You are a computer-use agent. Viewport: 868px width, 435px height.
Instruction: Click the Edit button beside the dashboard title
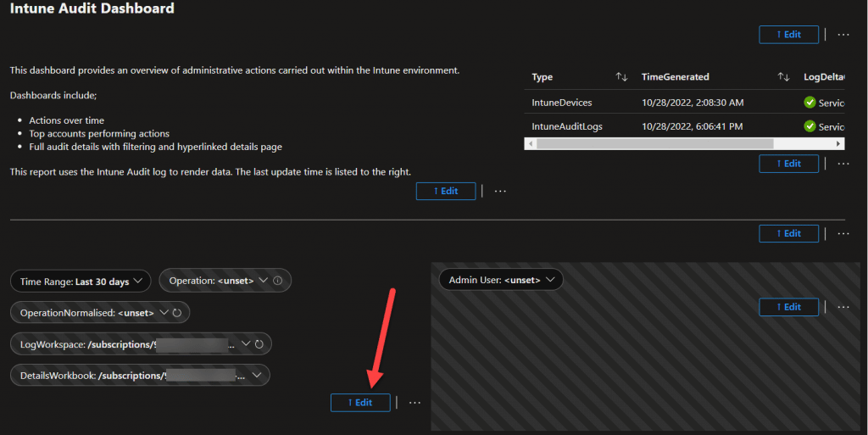789,34
